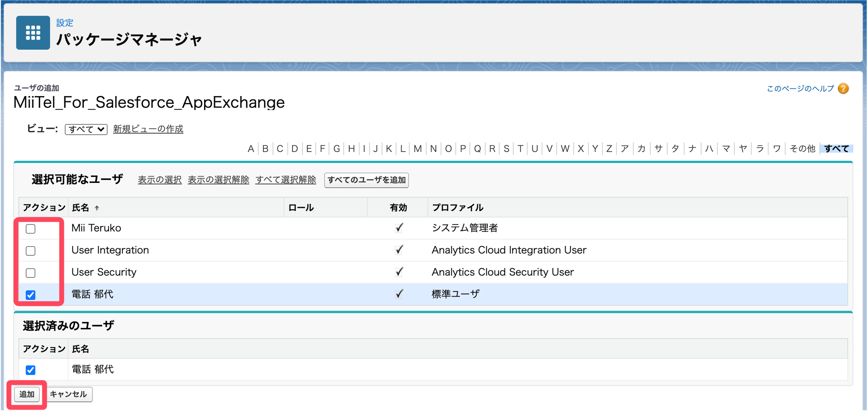Select the その他 filter
The height and width of the screenshot is (411, 868).
pyautogui.click(x=802, y=149)
